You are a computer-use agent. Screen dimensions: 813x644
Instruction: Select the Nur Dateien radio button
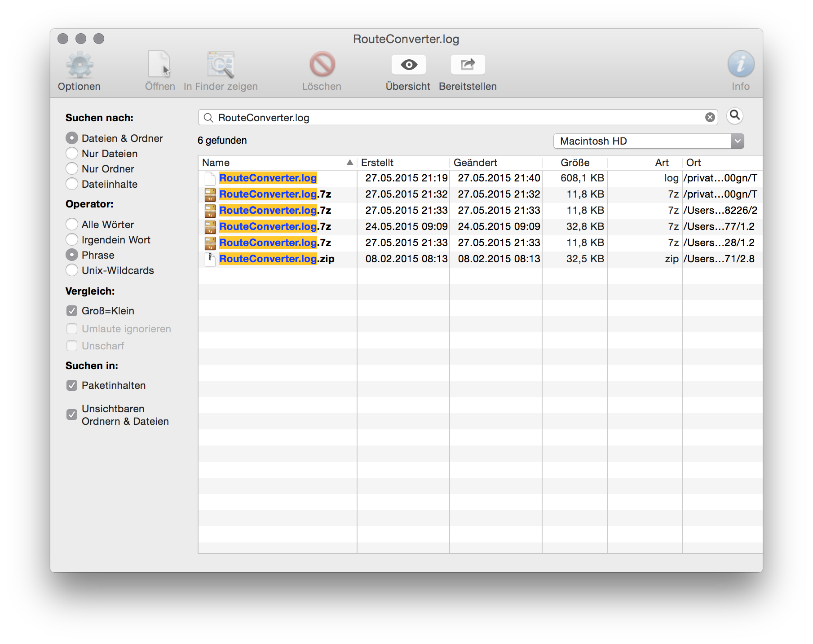pos(72,154)
